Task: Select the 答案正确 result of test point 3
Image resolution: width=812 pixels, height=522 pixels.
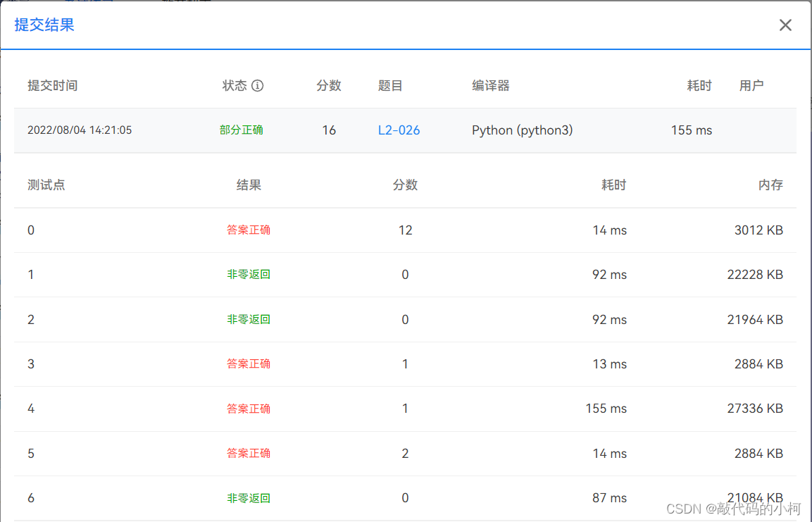Action: pyautogui.click(x=249, y=363)
